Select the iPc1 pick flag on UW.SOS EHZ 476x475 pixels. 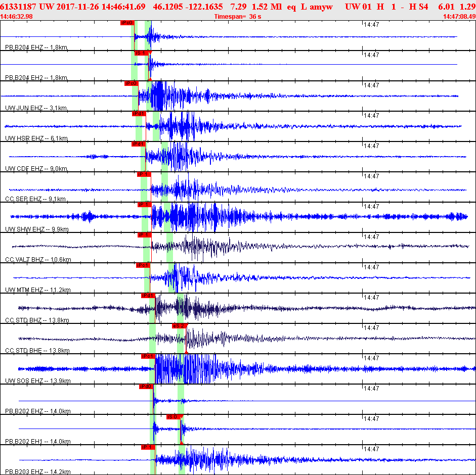click(148, 356)
